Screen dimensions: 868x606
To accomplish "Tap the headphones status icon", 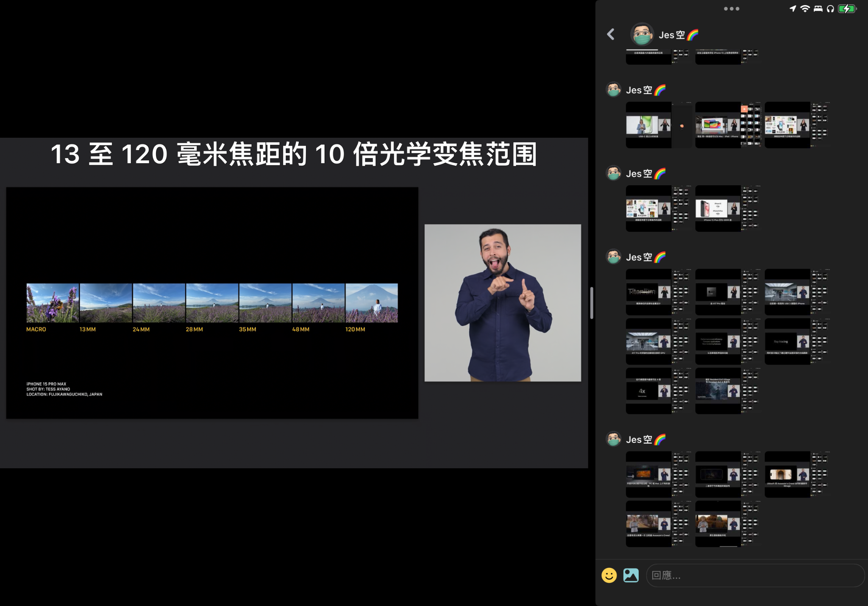I will click(x=830, y=8).
